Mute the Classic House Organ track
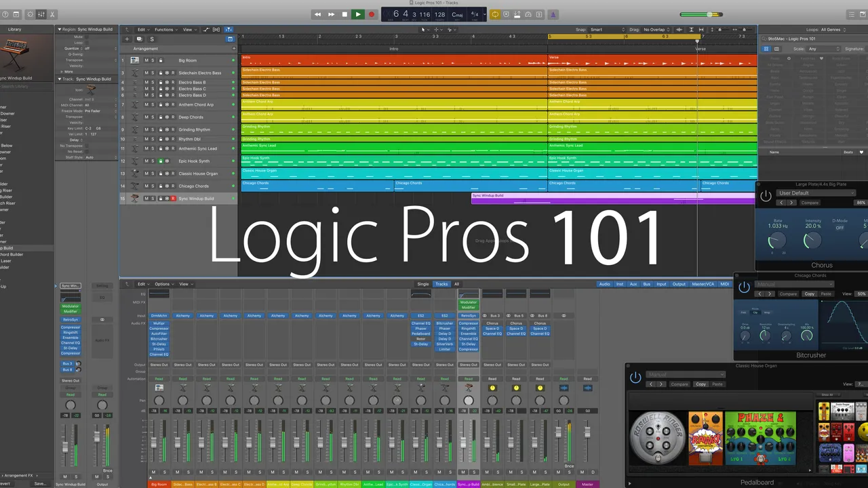Viewport: 868px width, 488px height. (146, 174)
